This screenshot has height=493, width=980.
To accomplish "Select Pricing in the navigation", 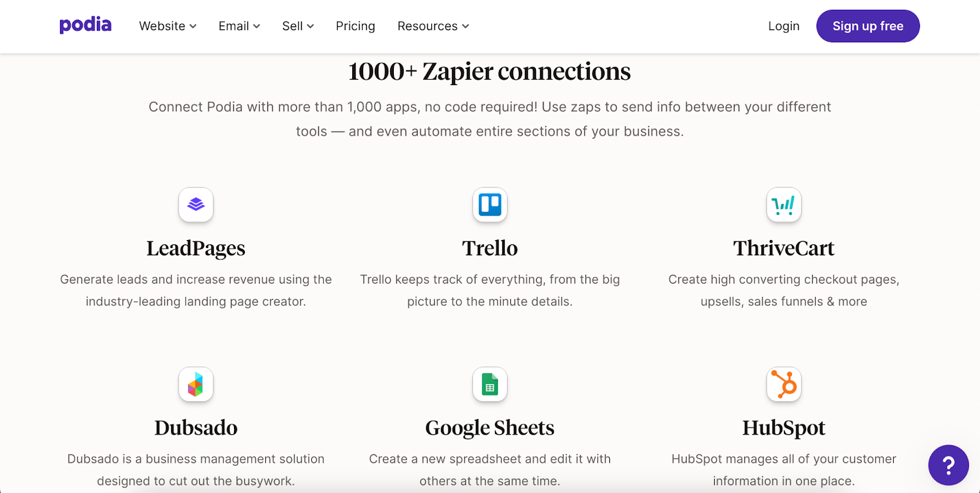I will 355,26.
